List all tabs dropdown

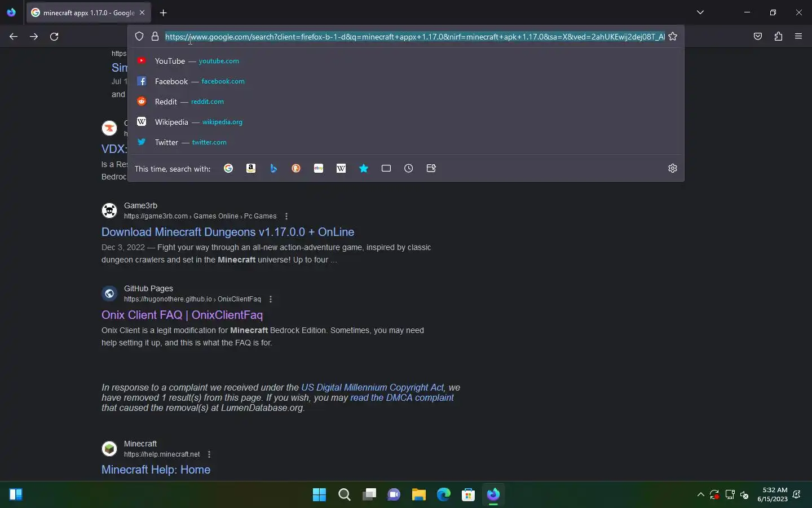coord(700,12)
